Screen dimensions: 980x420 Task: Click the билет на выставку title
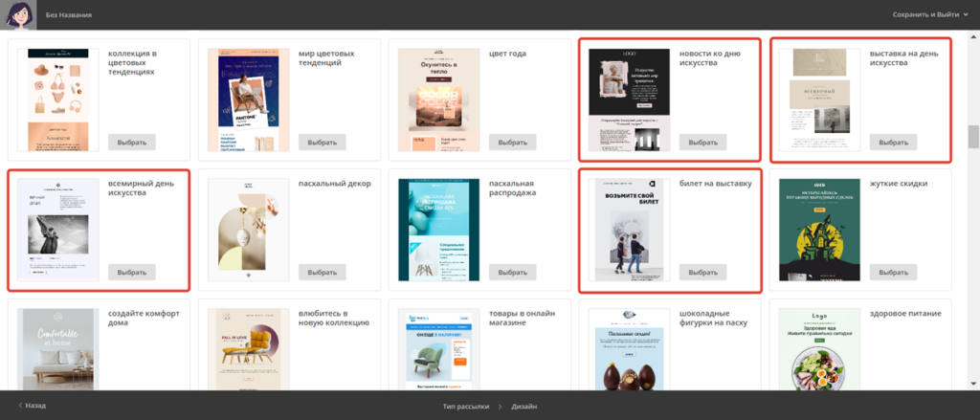pos(715,184)
